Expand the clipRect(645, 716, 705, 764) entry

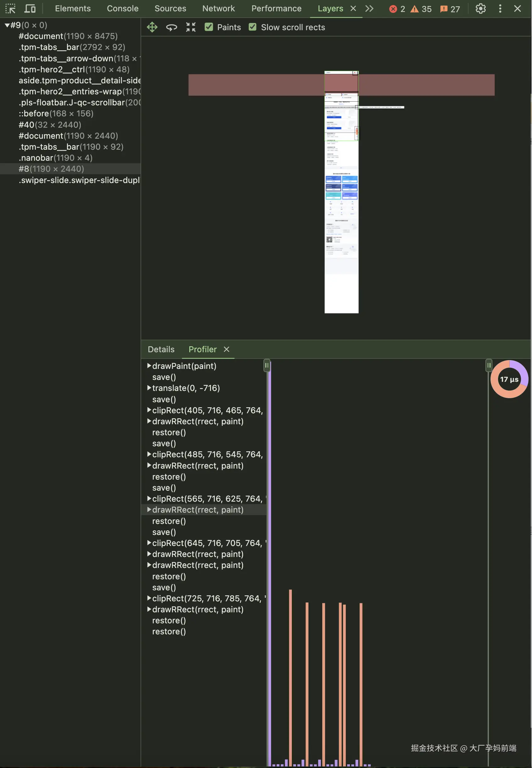pos(149,543)
